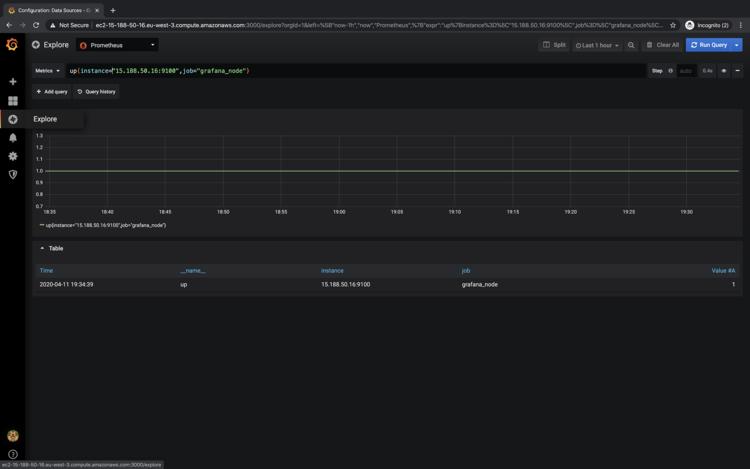Viewport: 750px width, 469px height.
Task: Open Alerting bell icon
Action: click(x=13, y=138)
